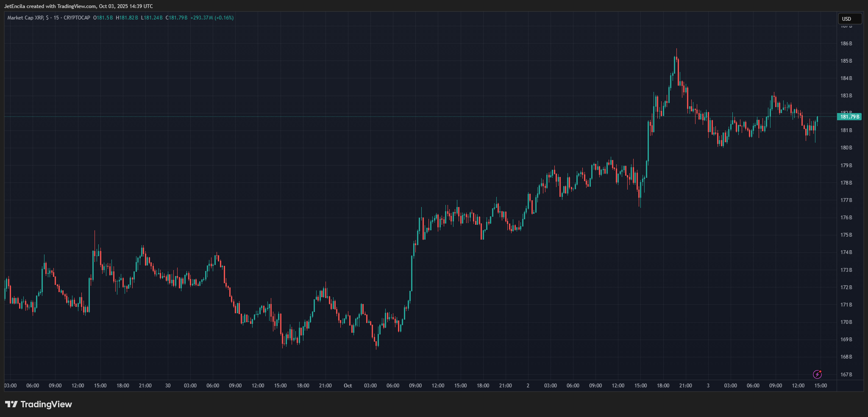The width and height of the screenshot is (868, 417).
Task: Click the 2 date marker on time axis
Action: pyautogui.click(x=528, y=386)
